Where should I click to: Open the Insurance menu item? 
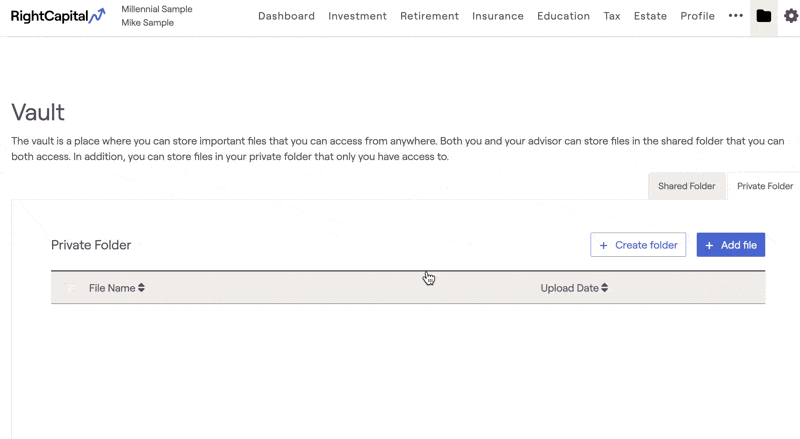pos(498,16)
